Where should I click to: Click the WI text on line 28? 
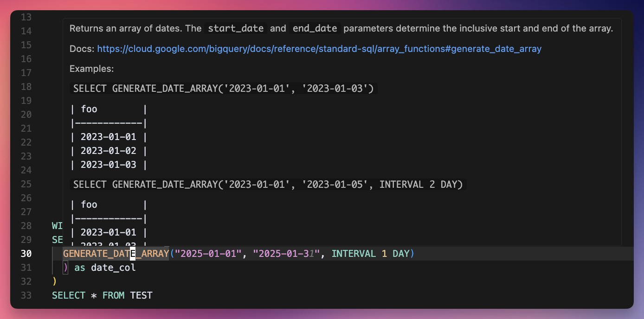coord(57,226)
